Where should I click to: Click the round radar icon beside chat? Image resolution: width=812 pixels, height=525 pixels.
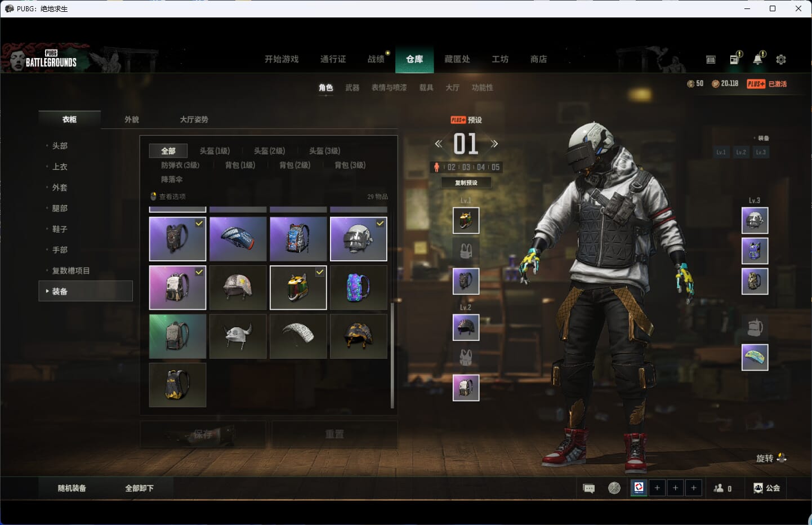coord(614,488)
